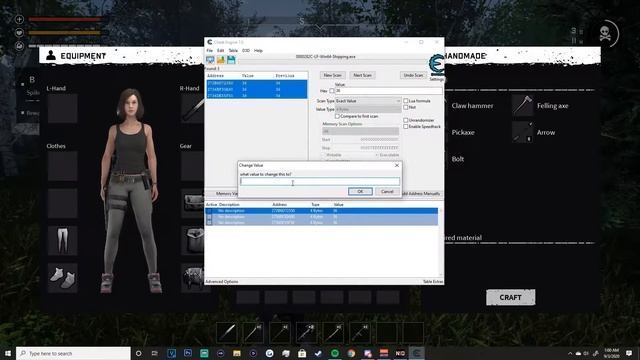Screen dimensions: 640x360
Task: Open File Explorer from the taskbar
Action: click(x=237, y=353)
